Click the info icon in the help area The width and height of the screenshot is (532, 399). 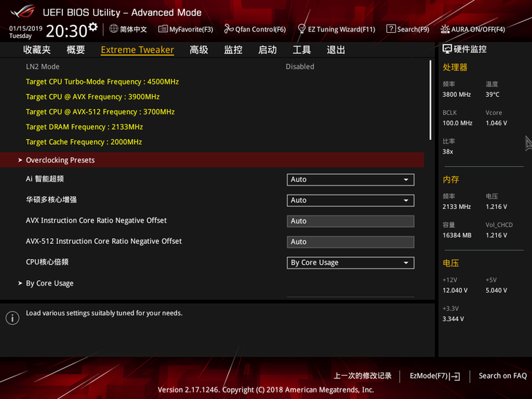point(12,318)
